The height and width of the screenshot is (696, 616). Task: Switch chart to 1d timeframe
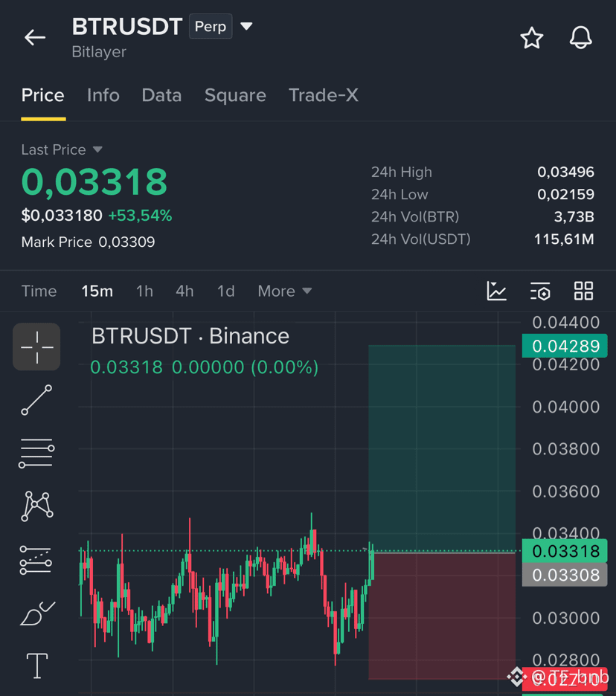(225, 291)
